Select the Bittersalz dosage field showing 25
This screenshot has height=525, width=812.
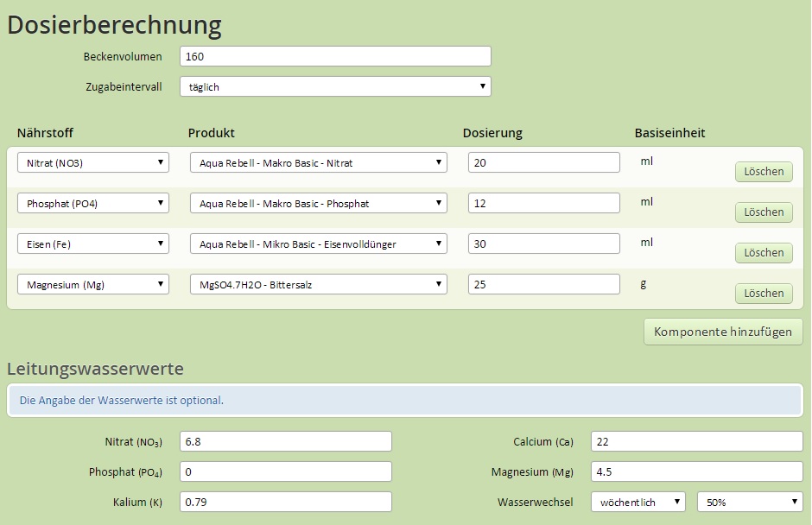click(x=543, y=284)
